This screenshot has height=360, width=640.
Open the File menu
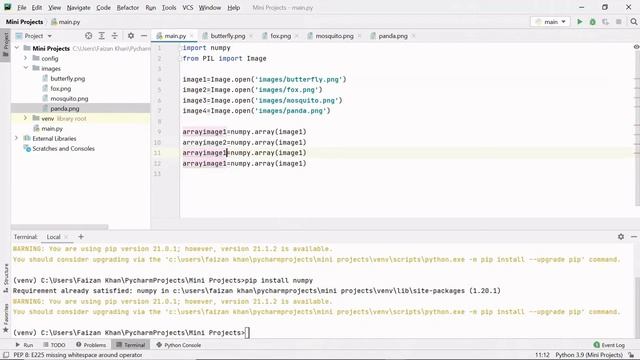(22, 7)
